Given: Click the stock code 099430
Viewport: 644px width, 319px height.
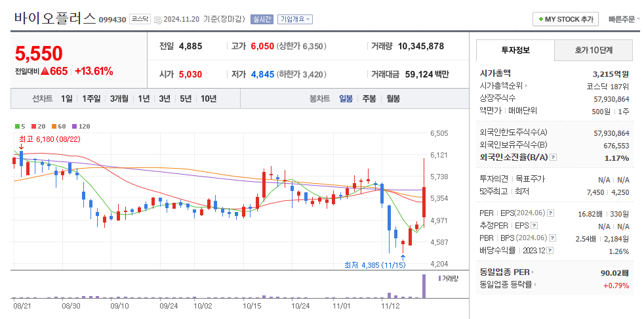Looking at the screenshot, I should click(x=112, y=19).
